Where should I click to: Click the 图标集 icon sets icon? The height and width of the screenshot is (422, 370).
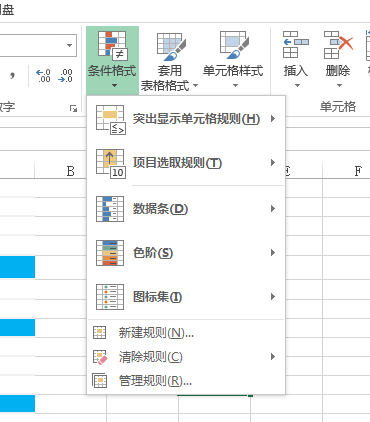click(x=110, y=297)
